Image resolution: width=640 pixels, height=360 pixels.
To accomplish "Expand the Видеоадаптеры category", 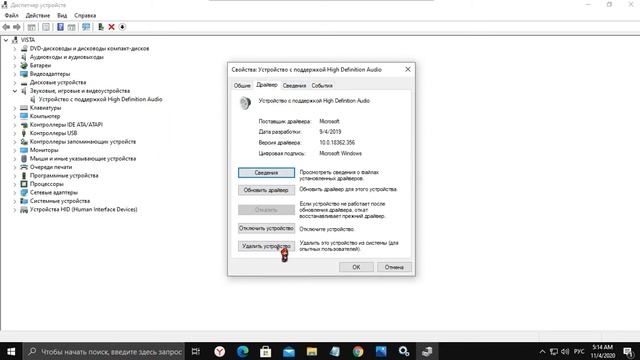I will 15,74.
